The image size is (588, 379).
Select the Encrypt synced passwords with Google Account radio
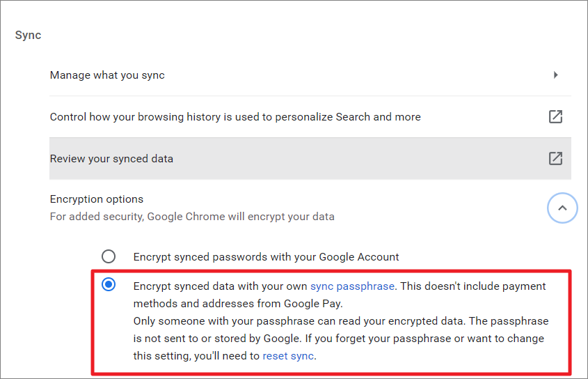(x=109, y=256)
